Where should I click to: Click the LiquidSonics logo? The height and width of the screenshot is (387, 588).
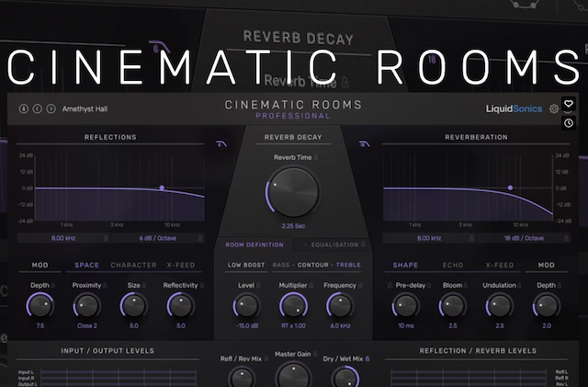(x=514, y=108)
